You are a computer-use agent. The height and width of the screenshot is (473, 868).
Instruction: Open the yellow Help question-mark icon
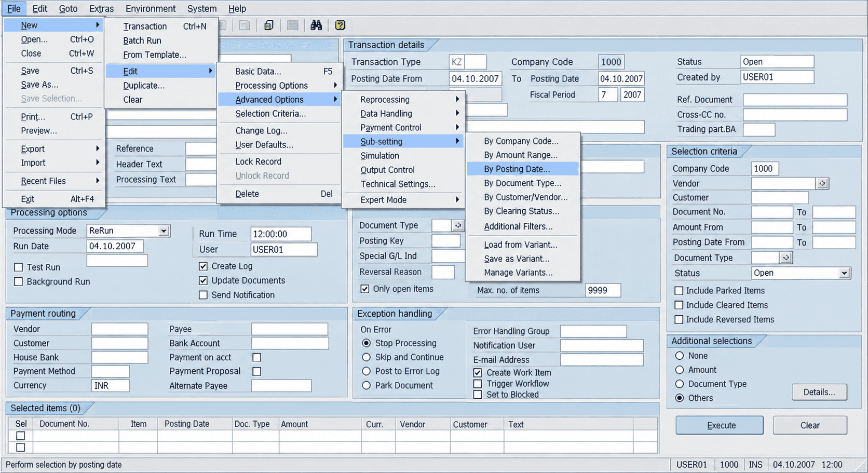tap(340, 25)
